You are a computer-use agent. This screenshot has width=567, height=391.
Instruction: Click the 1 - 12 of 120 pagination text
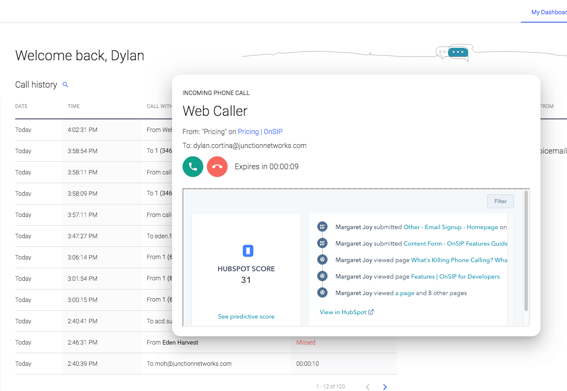(331, 387)
